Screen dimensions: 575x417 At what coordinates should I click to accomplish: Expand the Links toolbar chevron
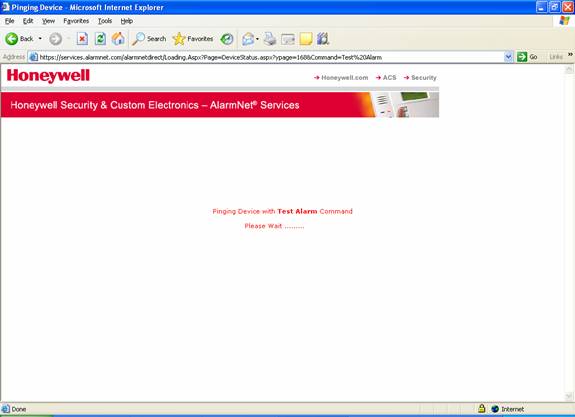tap(570, 55)
